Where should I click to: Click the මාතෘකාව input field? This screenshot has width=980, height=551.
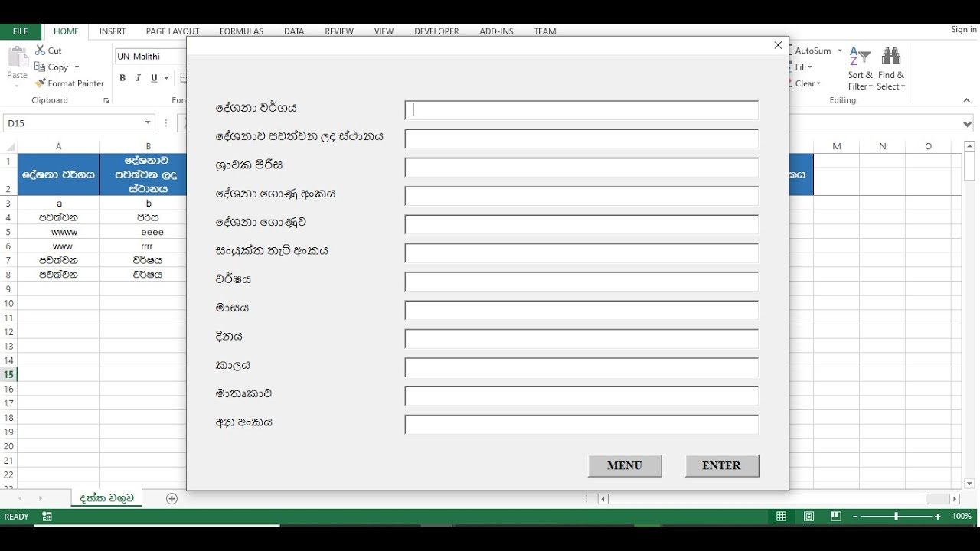(582, 396)
